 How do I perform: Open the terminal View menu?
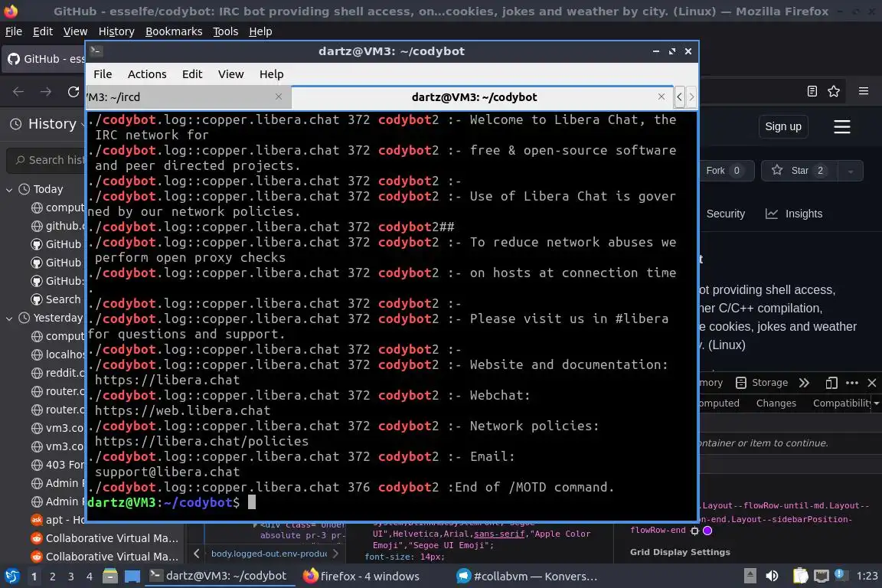click(x=230, y=74)
